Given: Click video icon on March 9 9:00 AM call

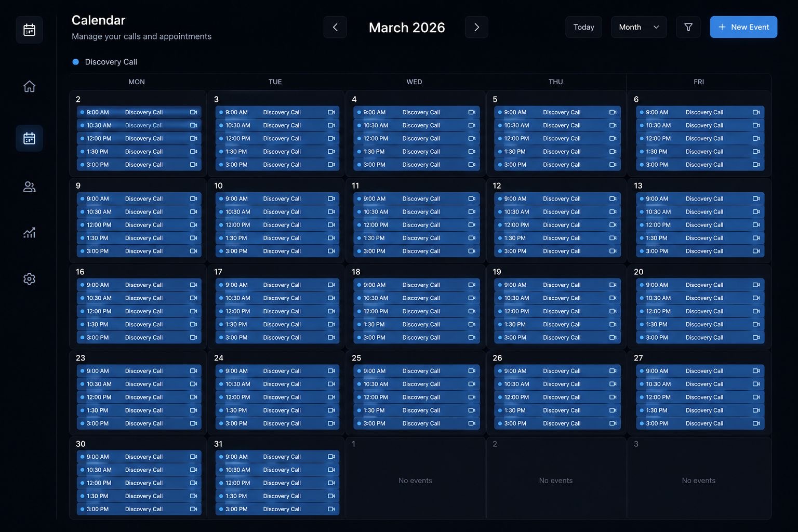Looking at the screenshot, I should pos(193,198).
